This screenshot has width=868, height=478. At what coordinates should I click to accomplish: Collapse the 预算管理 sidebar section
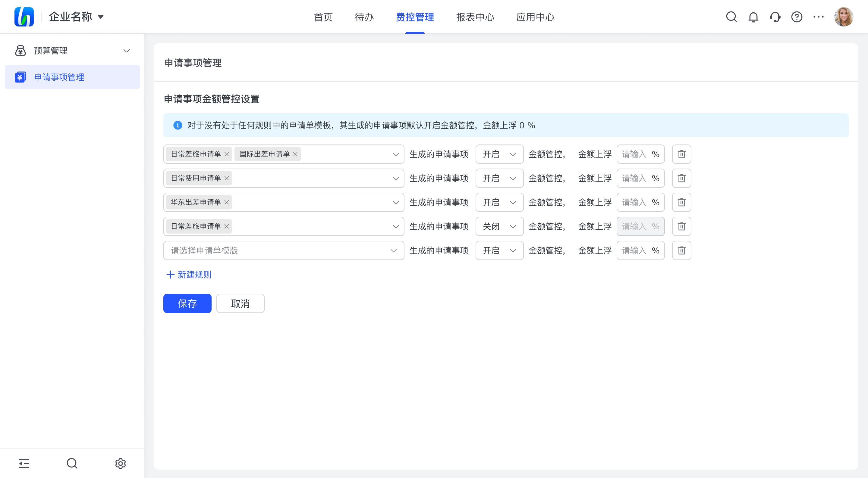coord(126,51)
